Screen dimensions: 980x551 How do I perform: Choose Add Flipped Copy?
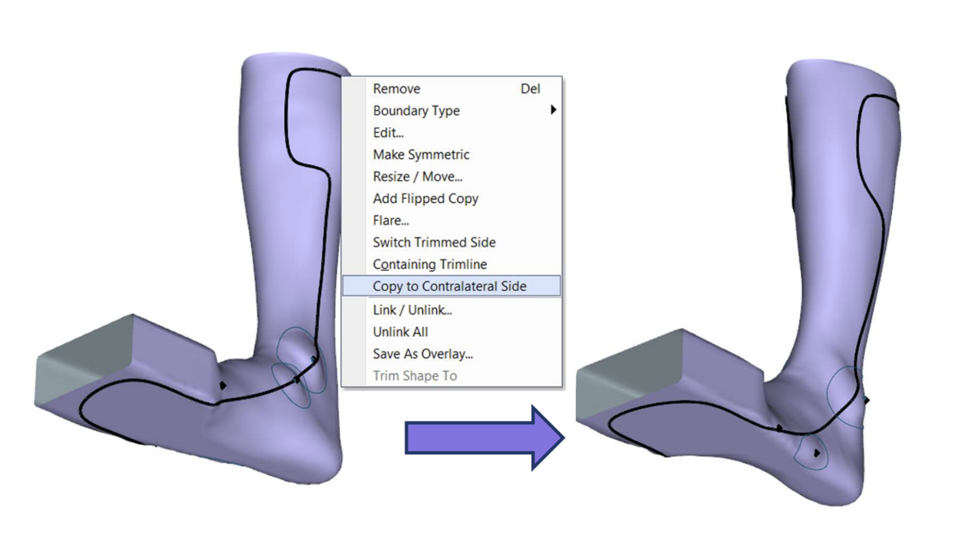coord(425,198)
